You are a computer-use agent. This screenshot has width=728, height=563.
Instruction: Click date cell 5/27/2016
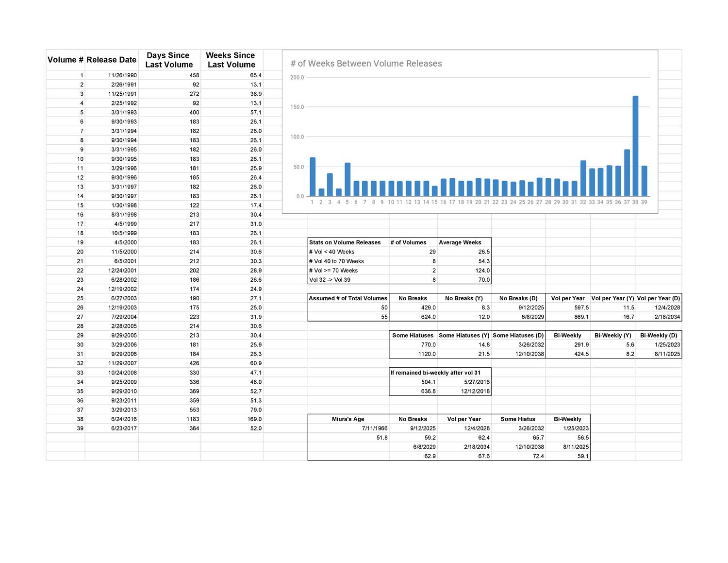pyautogui.click(x=464, y=382)
